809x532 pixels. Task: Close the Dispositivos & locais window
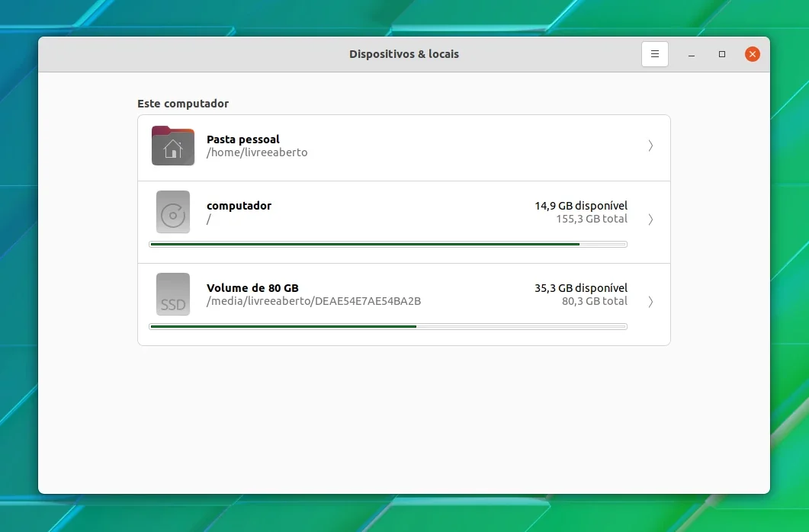753,54
